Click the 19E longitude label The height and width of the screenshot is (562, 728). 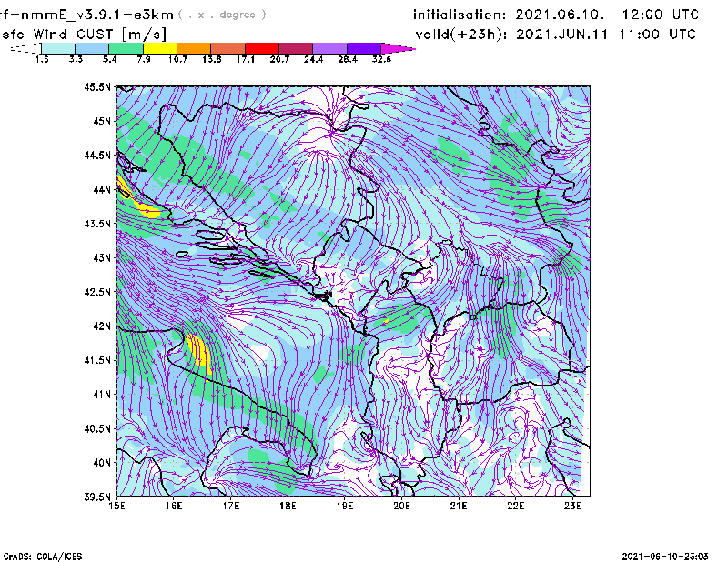[345, 506]
